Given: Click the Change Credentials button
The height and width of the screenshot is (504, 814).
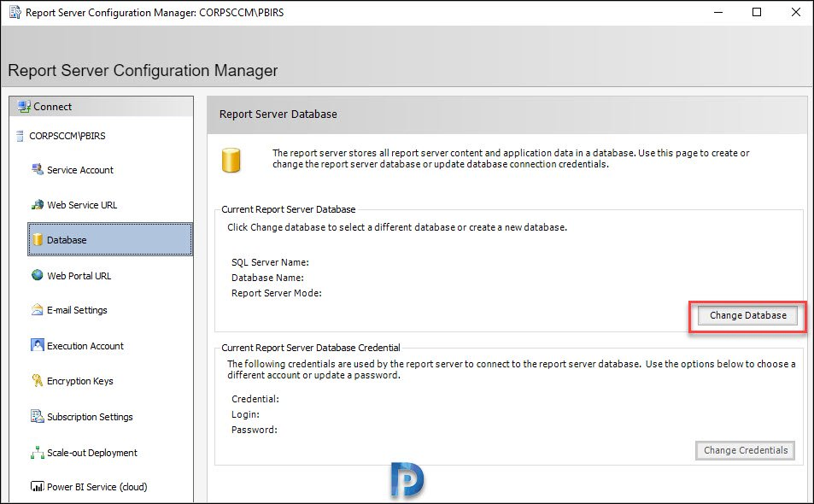Looking at the screenshot, I should (746, 450).
